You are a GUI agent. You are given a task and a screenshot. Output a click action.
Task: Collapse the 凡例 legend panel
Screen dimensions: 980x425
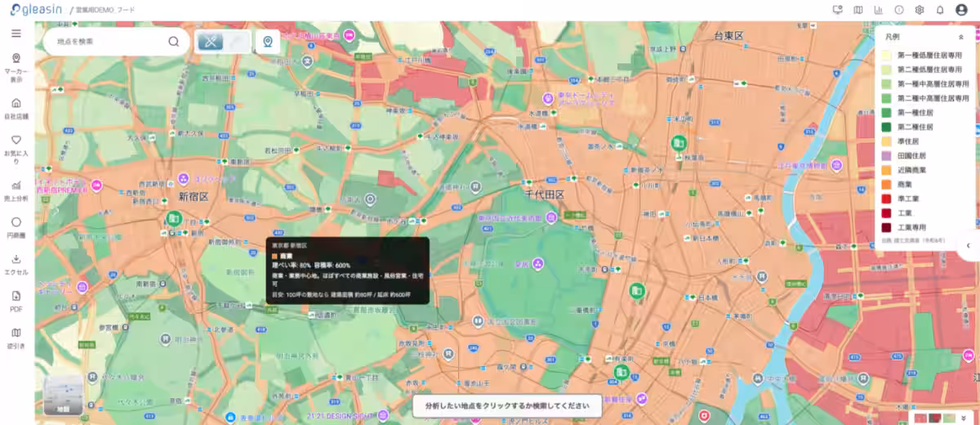(x=961, y=37)
